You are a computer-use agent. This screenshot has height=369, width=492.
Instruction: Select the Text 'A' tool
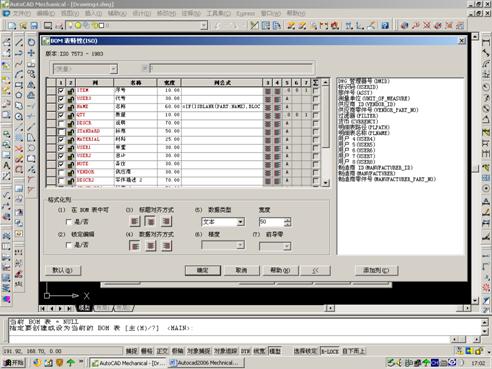click(x=7, y=165)
